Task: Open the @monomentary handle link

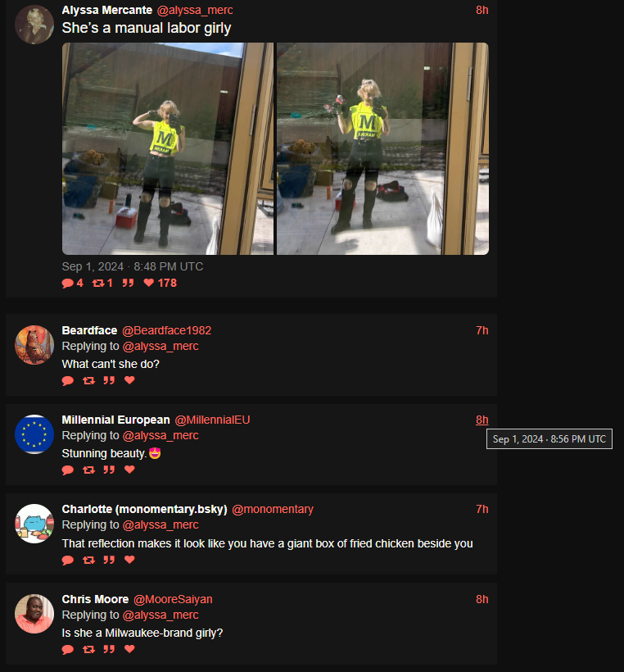Action: (x=273, y=509)
